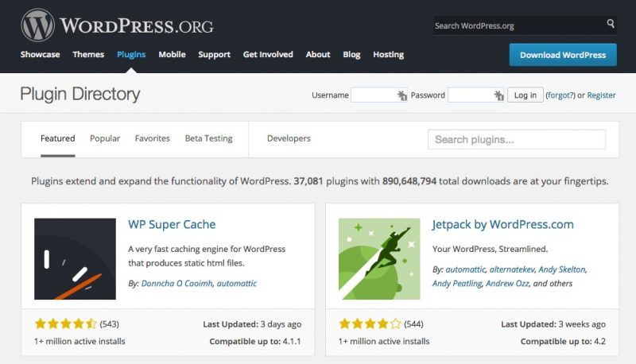Screen dimensions: 636x364
Task: Click the Register link
Action: (x=601, y=95)
